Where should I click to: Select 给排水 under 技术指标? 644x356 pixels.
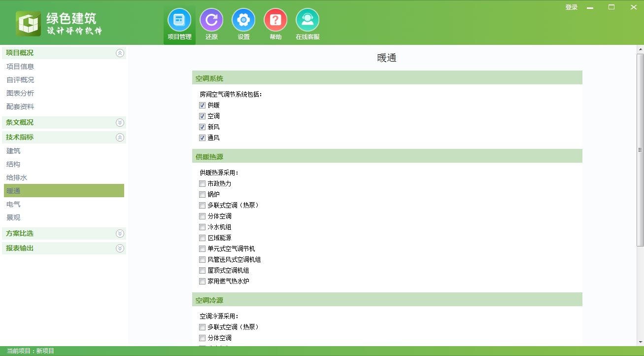click(17, 178)
